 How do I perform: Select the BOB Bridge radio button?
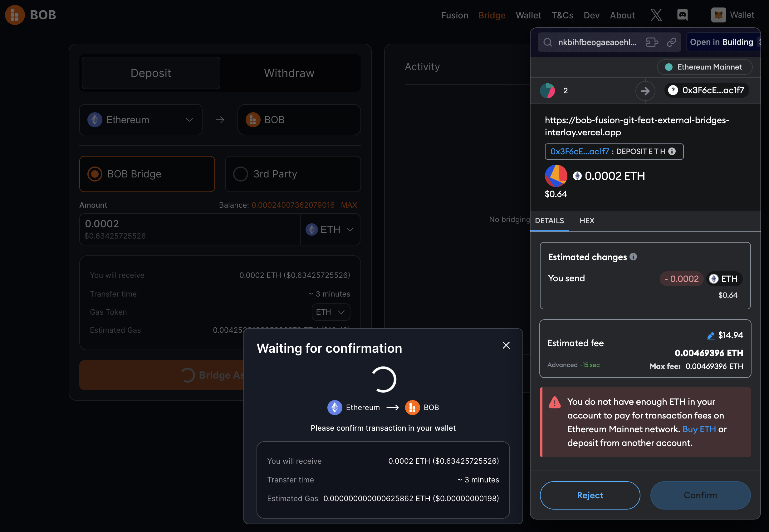[95, 173]
